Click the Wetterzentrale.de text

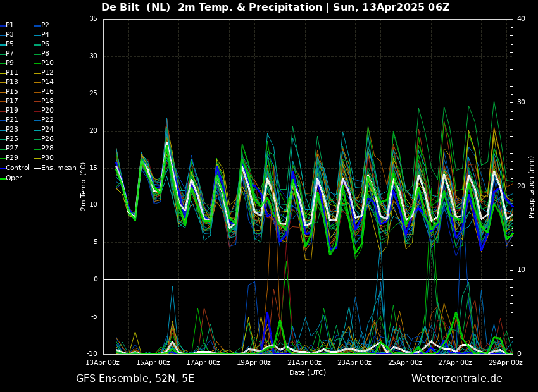click(x=457, y=379)
